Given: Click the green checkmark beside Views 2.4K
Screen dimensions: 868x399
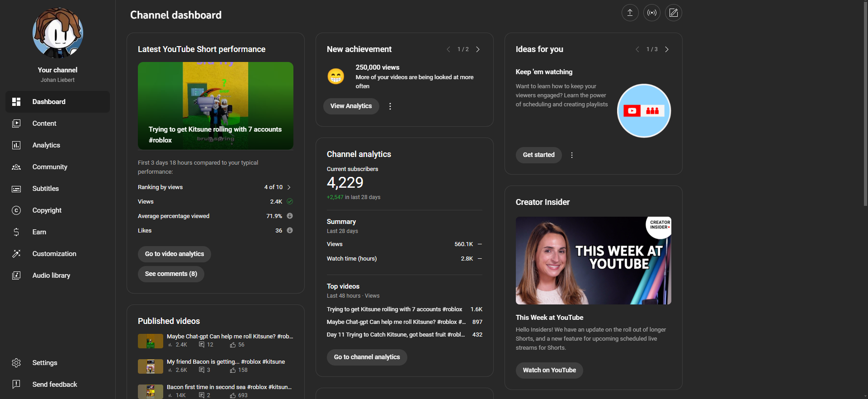Looking at the screenshot, I should coord(290,201).
